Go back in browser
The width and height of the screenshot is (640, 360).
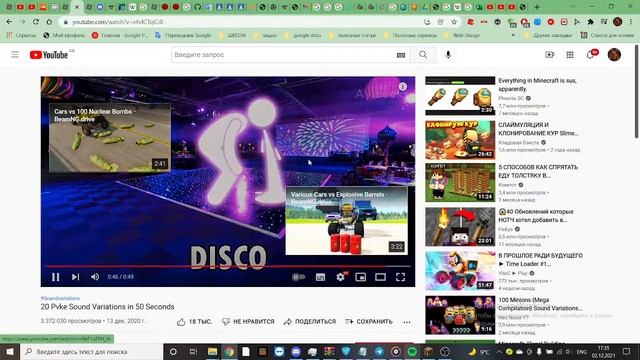point(9,22)
